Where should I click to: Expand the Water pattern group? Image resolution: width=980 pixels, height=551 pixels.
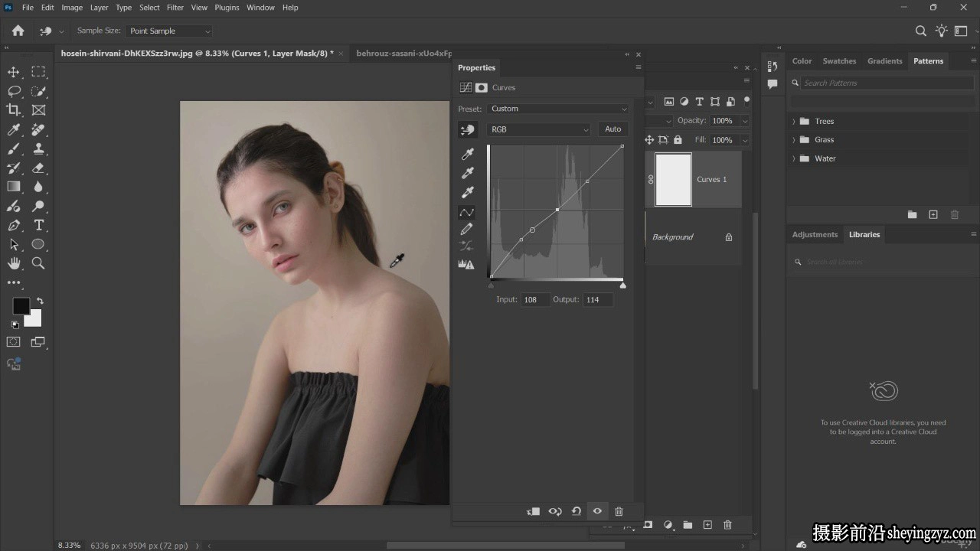(794, 159)
